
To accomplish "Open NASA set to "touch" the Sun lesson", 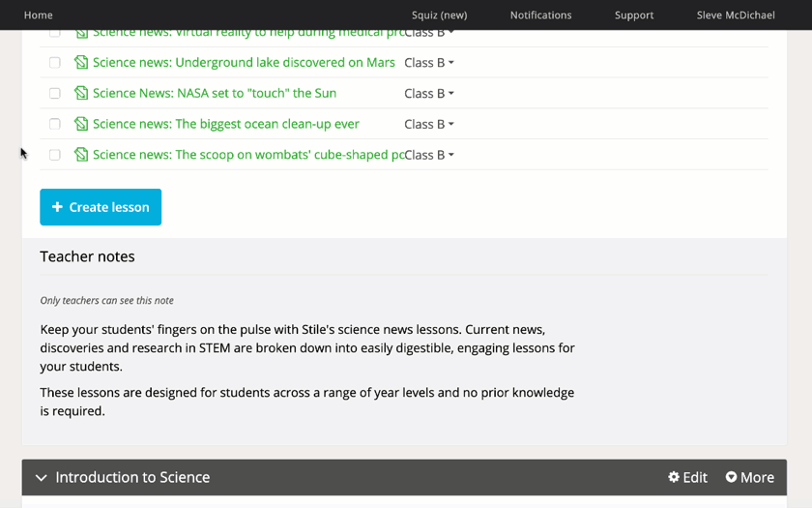I will [x=215, y=93].
